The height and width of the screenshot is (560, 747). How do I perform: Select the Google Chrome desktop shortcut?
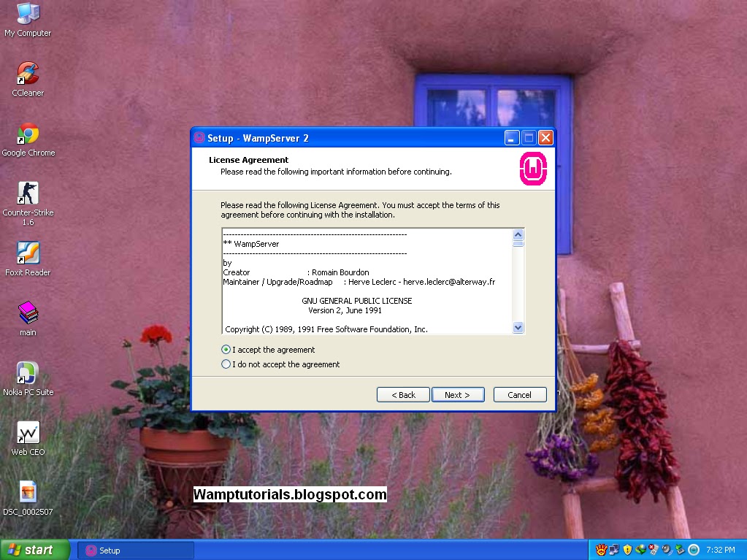[x=28, y=139]
